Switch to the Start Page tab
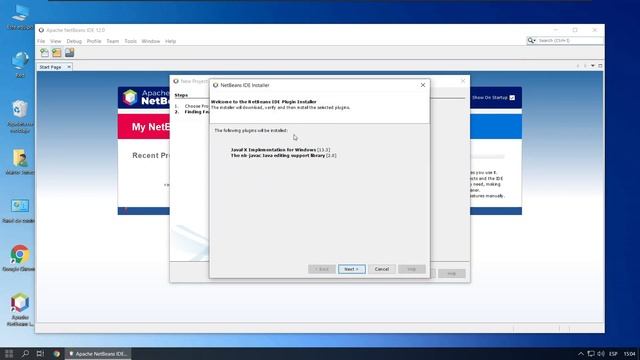640x360 pixels. coord(51,67)
